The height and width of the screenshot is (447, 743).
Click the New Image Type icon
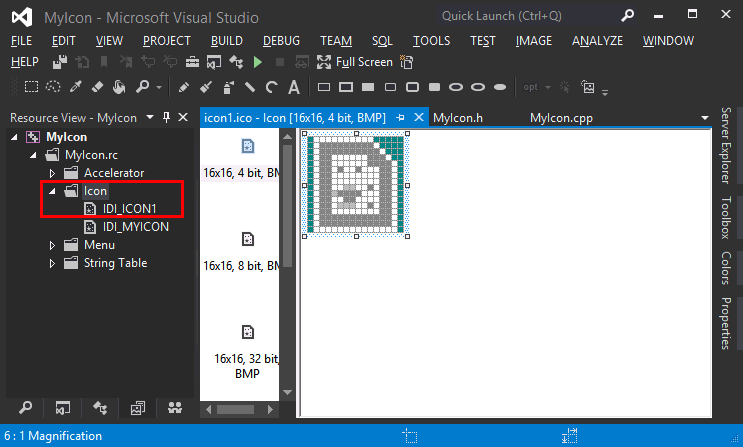tap(588, 87)
